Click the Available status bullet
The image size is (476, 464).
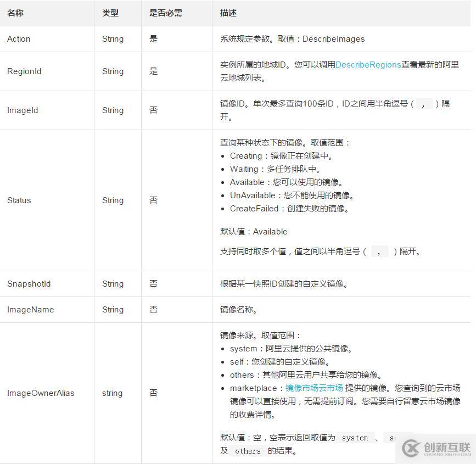tap(287, 182)
